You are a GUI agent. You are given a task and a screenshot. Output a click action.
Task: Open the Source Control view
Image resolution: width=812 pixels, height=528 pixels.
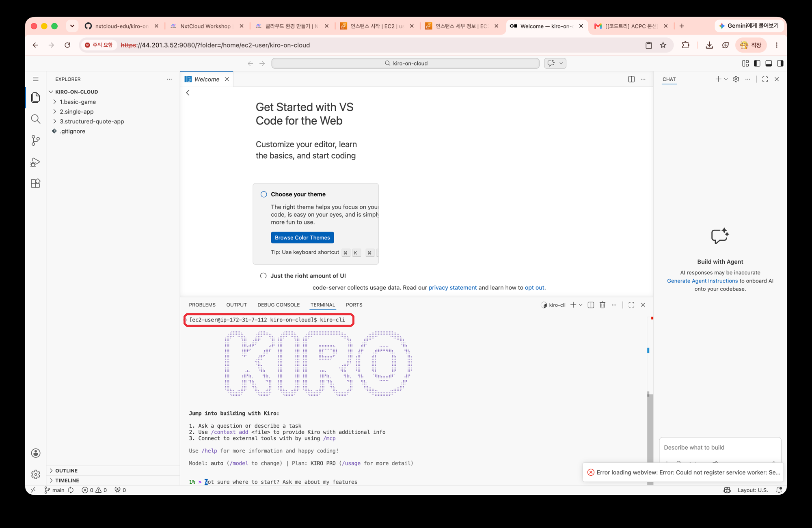[36, 140]
